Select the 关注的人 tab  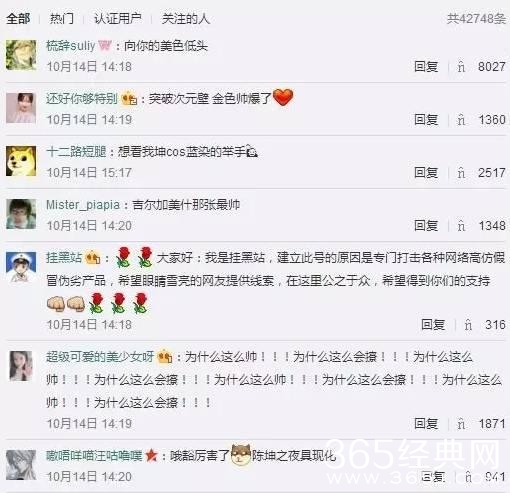click(186, 19)
